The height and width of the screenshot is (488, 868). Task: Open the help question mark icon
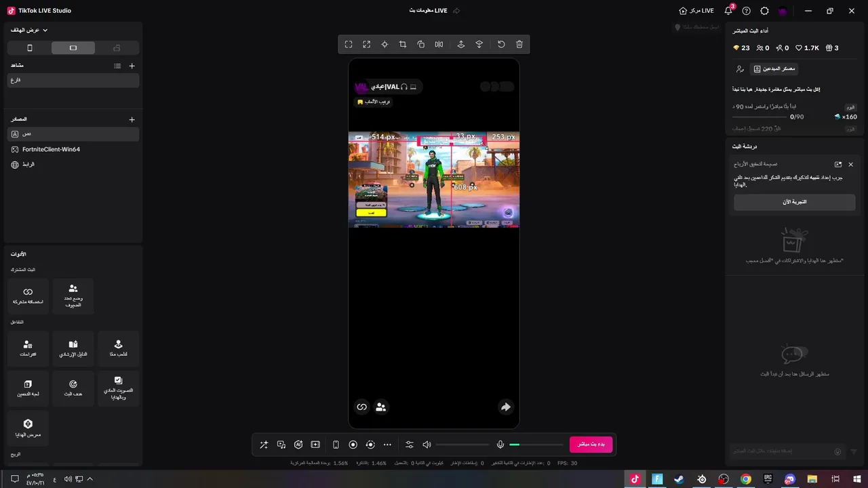747,11
